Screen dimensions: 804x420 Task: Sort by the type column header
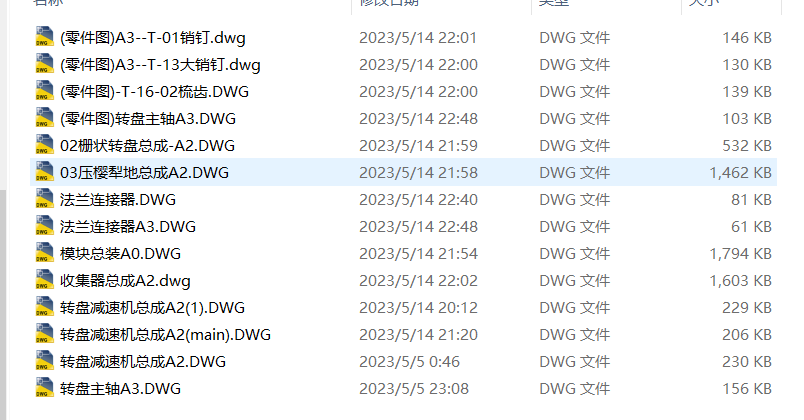coord(606,4)
